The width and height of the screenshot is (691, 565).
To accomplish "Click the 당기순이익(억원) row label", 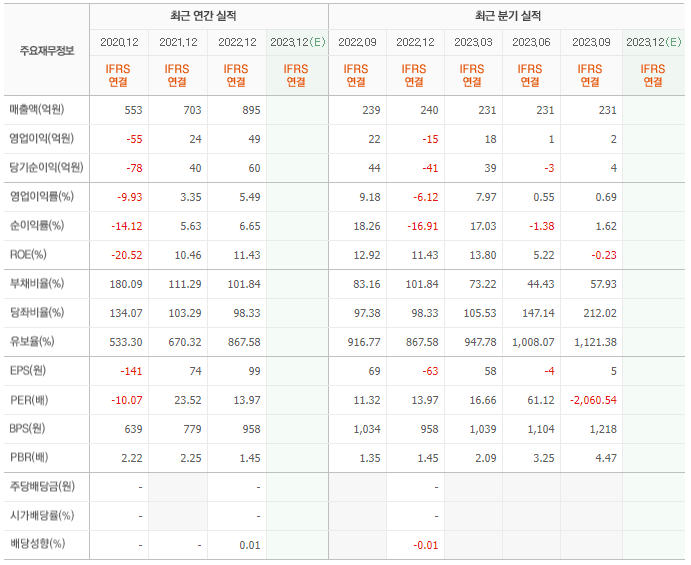I will pos(46,167).
